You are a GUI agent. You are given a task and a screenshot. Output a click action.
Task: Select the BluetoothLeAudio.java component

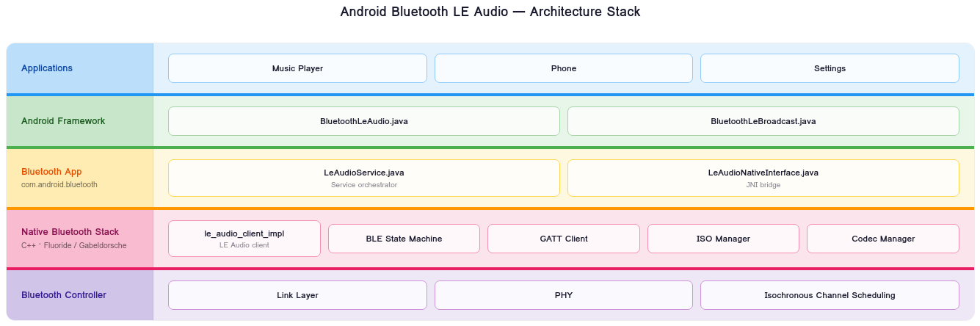[x=363, y=121]
